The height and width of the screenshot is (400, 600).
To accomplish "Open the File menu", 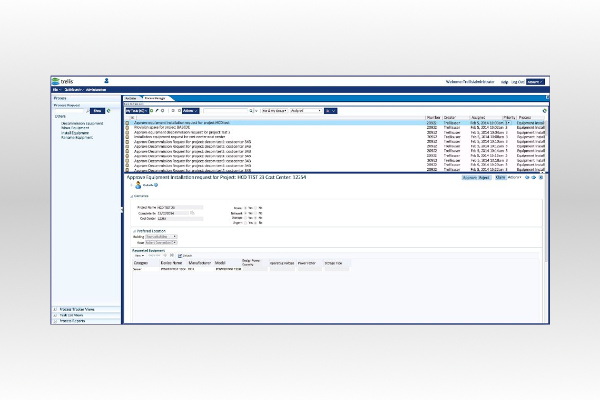I will 56,90.
